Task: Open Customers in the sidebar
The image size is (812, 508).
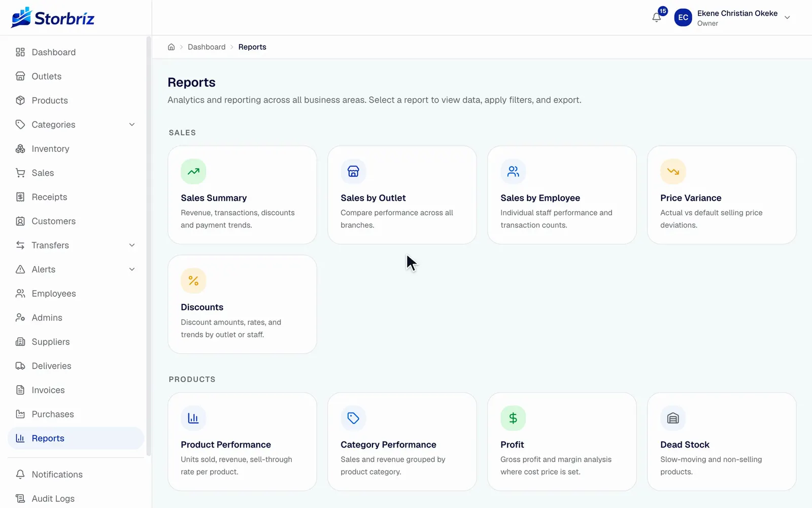Action: (x=76, y=221)
